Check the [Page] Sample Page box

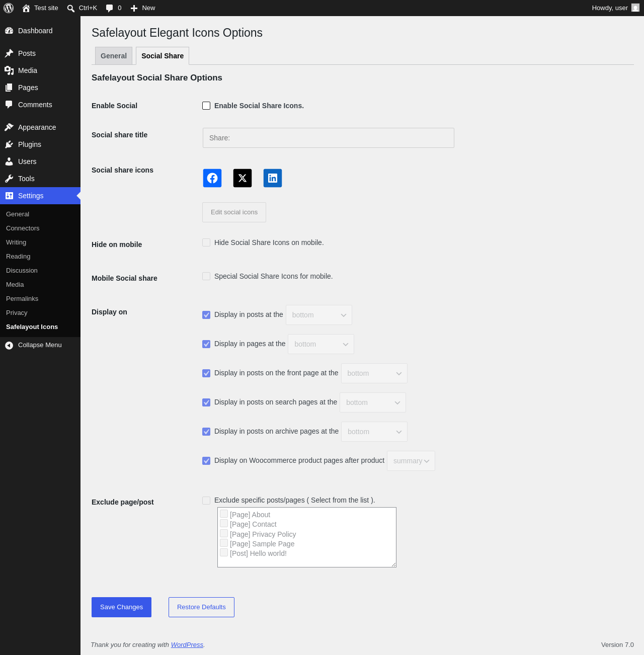pos(224,543)
